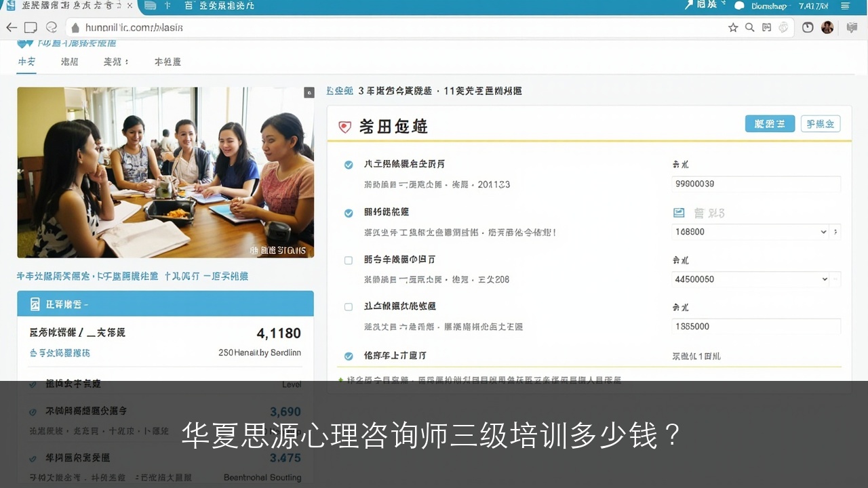This screenshot has width=868, height=488.
Task: Click the magnifier search icon in address bar
Action: click(749, 28)
